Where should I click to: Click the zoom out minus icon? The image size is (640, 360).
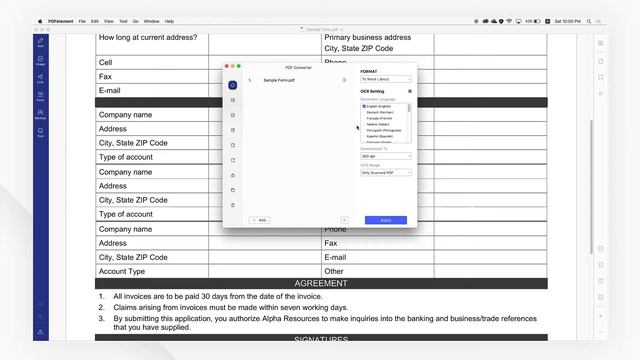pyautogui.click(x=600, y=331)
